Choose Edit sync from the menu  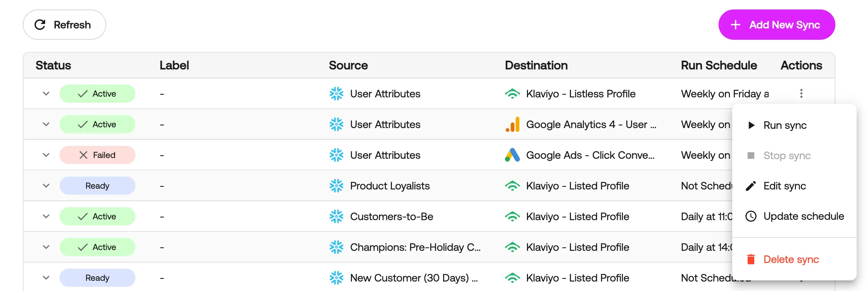794,186
